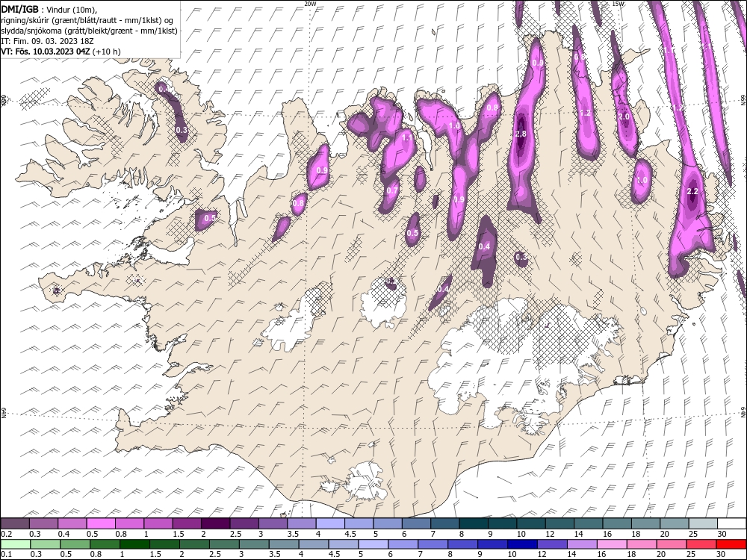Pick the slate blue snow legend swatch labeled 6
747x560 pixels.
[x=416, y=524]
